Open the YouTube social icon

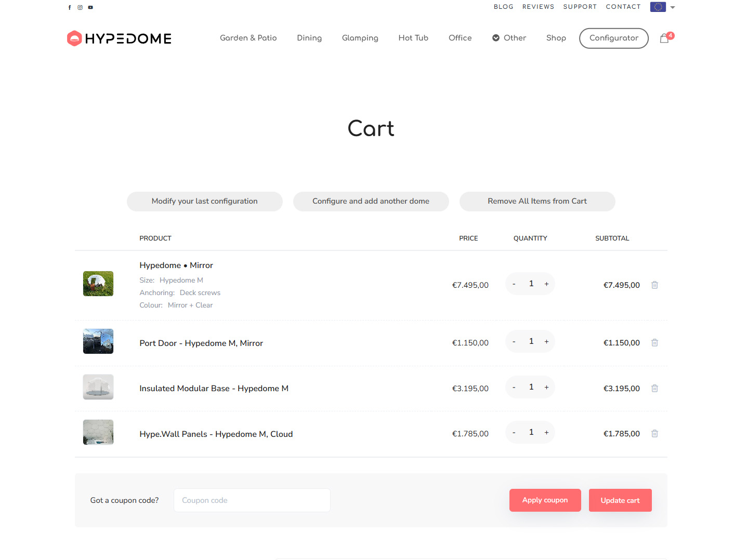(x=90, y=7)
